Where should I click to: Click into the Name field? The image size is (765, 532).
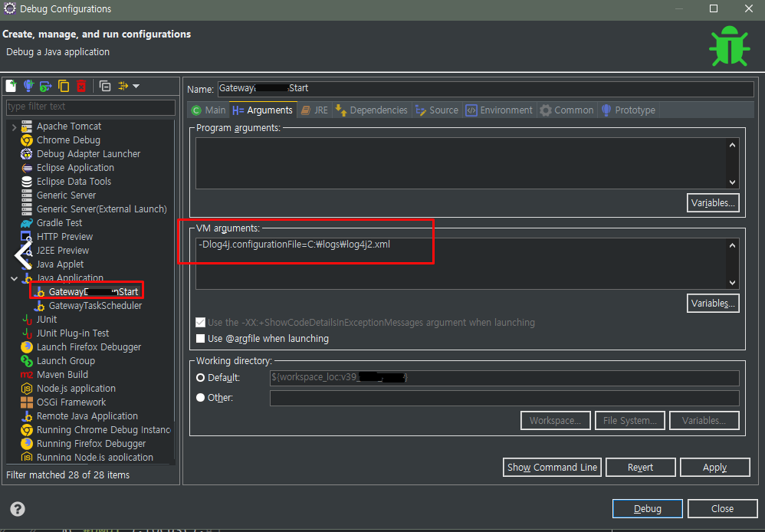pyautogui.click(x=485, y=89)
